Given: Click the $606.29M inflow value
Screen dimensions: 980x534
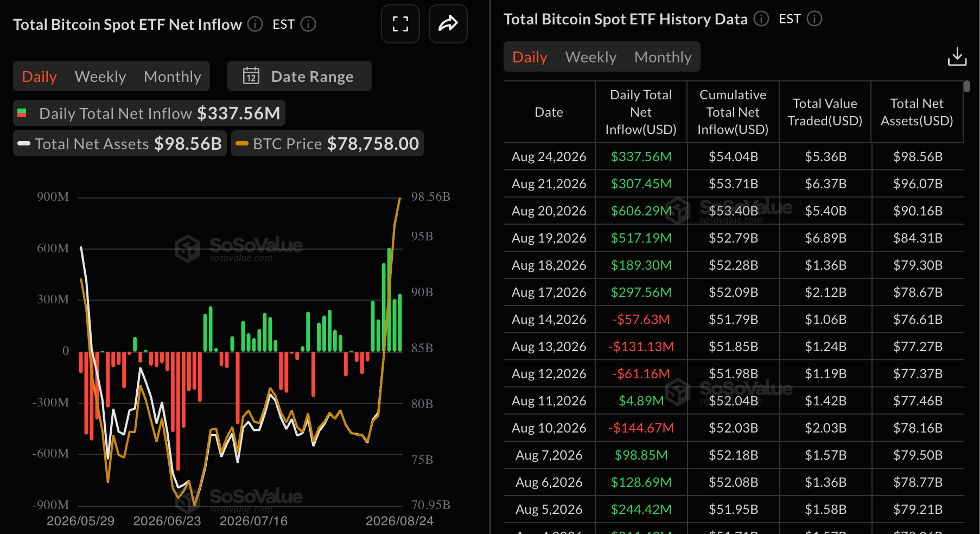Looking at the screenshot, I should [641, 211].
